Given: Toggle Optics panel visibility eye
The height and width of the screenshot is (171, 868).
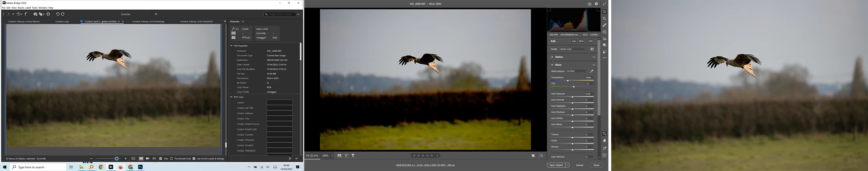Looking at the screenshot, I should [594, 57].
